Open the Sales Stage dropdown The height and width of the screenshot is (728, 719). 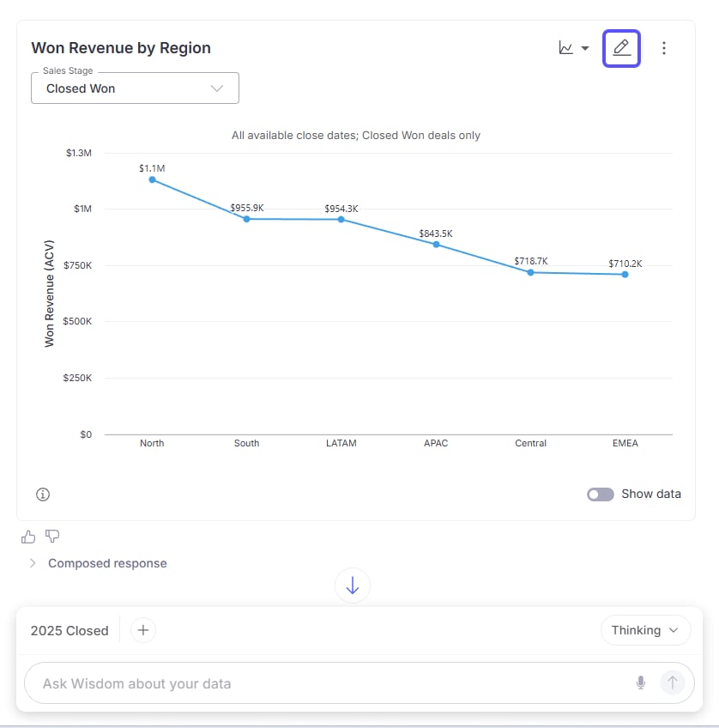[x=135, y=88]
